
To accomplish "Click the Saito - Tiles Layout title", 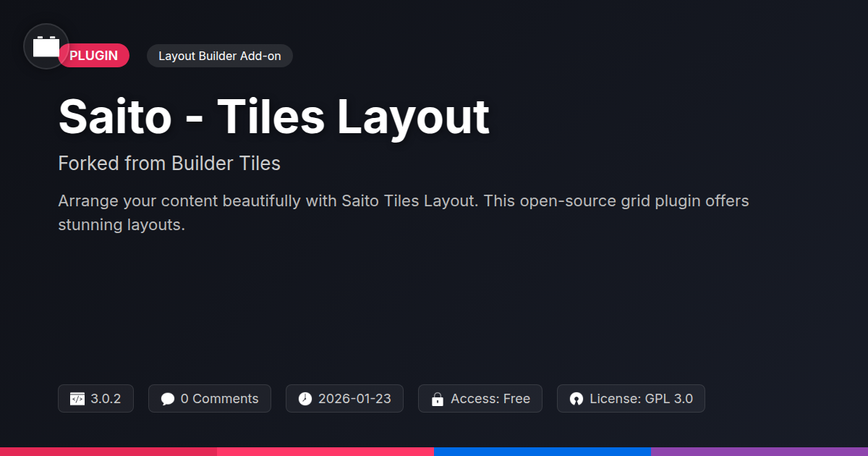I will (x=273, y=117).
